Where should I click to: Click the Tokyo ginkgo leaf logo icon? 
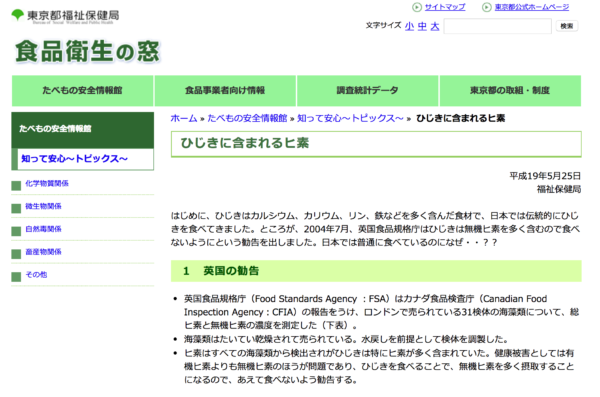(x=18, y=15)
